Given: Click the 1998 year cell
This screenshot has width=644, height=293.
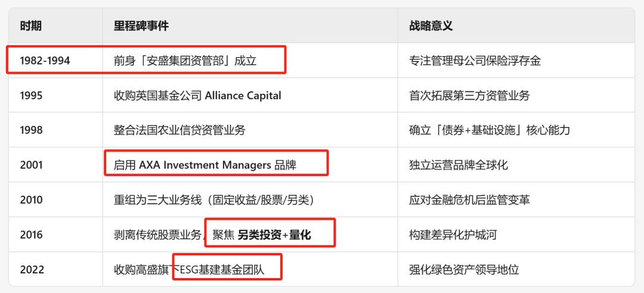Looking at the screenshot, I should click(x=31, y=130).
